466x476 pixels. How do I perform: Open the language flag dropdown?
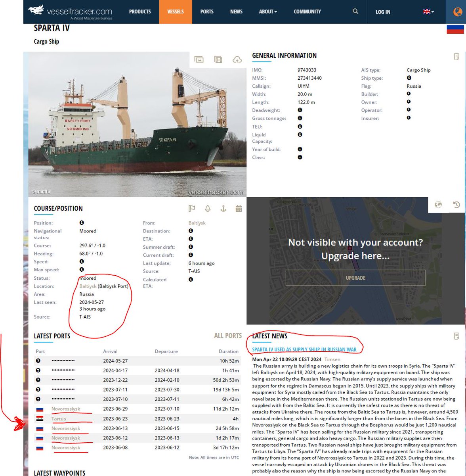tap(428, 12)
